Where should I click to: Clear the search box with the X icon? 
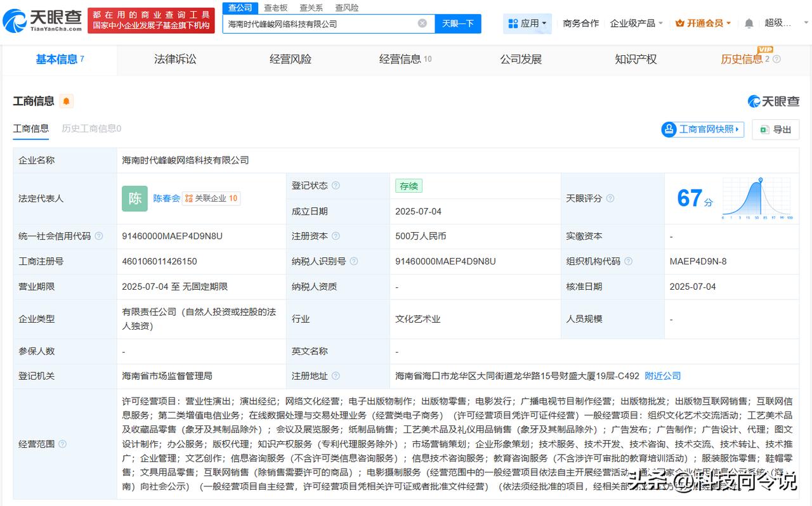click(422, 23)
